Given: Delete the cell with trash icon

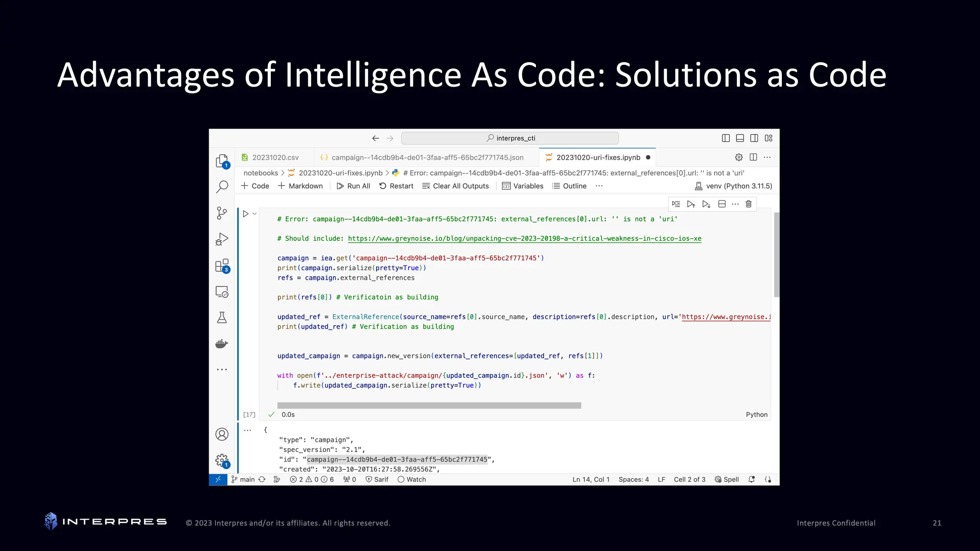Looking at the screenshot, I should [x=749, y=204].
